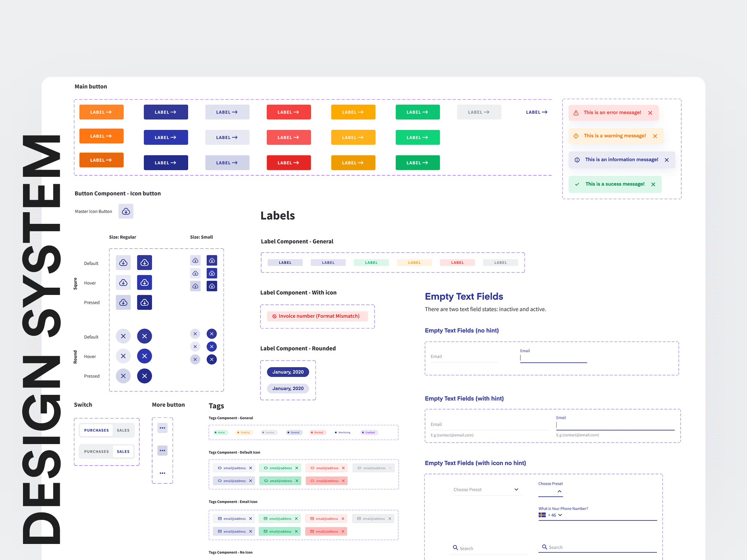
Task: Click the blocked icon on Invoice number label
Action: click(x=274, y=316)
